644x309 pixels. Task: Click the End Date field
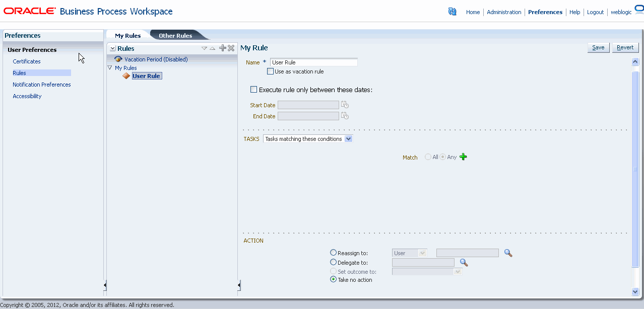(308, 116)
